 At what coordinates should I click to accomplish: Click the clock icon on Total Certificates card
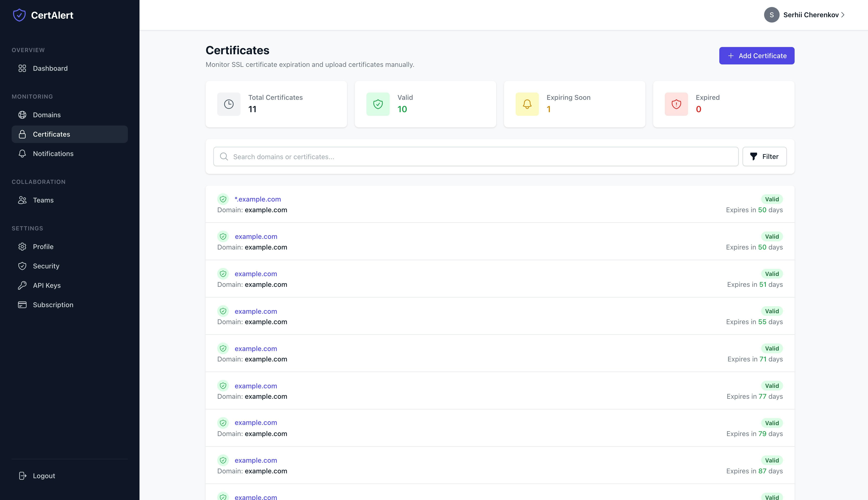point(229,104)
